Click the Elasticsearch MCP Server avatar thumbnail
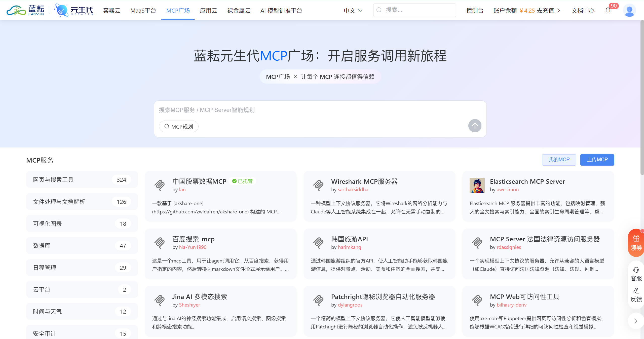Image resolution: width=644 pixels, height=339 pixels. tap(477, 185)
